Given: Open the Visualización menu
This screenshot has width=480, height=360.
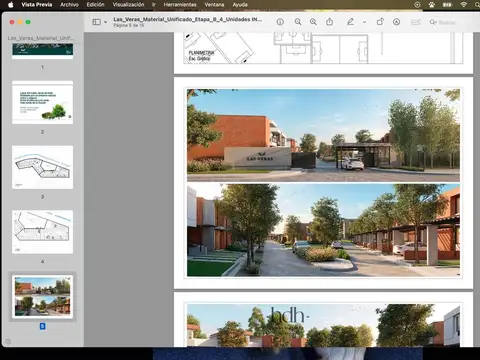Looking at the screenshot, I should [x=128, y=5].
